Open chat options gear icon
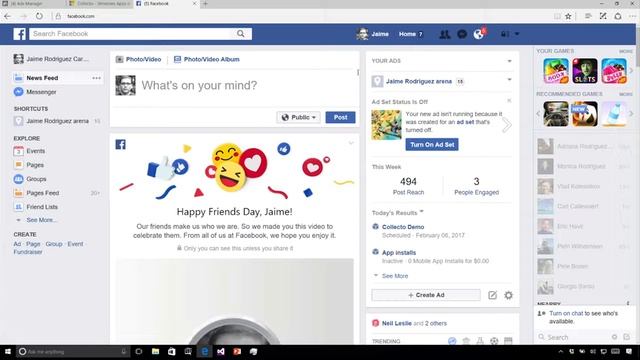640x360 pixels. click(x=614, y=337)
